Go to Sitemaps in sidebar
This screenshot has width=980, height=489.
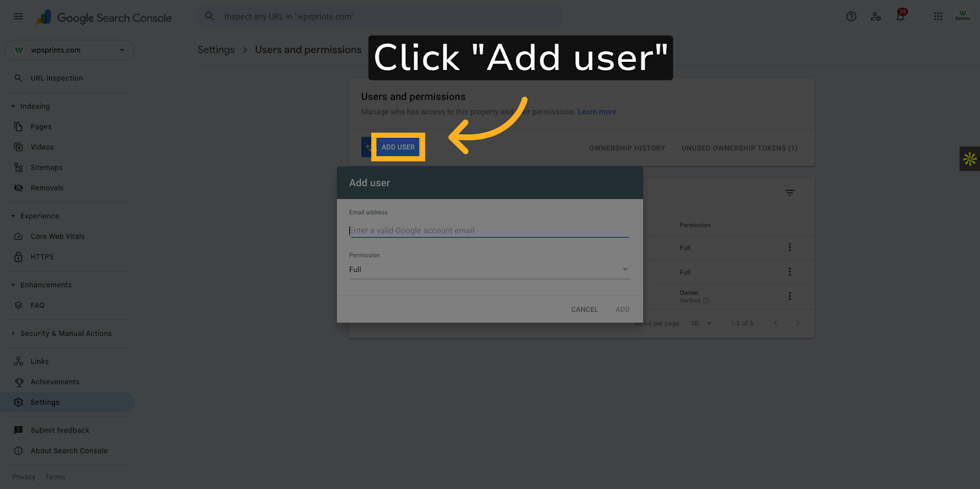[47, 167]
